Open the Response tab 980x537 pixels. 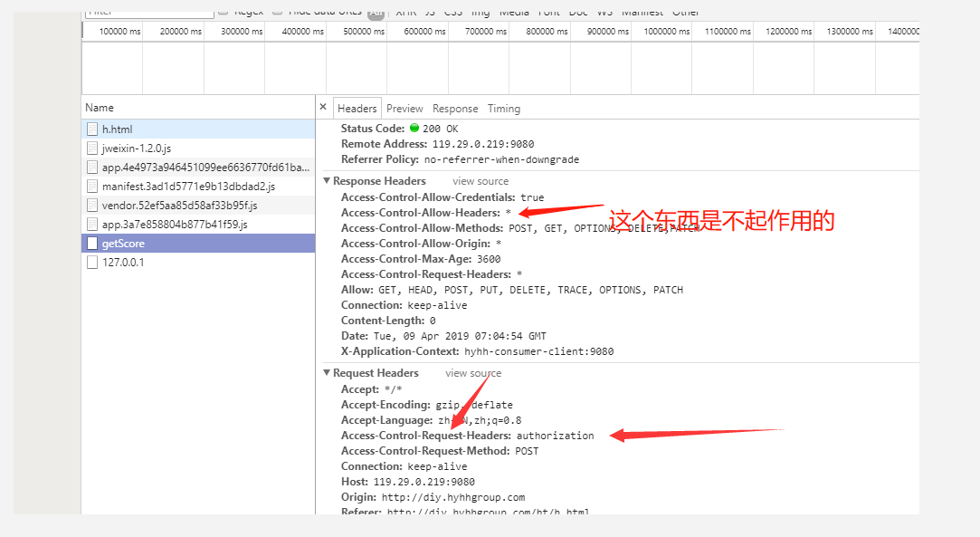point(455,108)
